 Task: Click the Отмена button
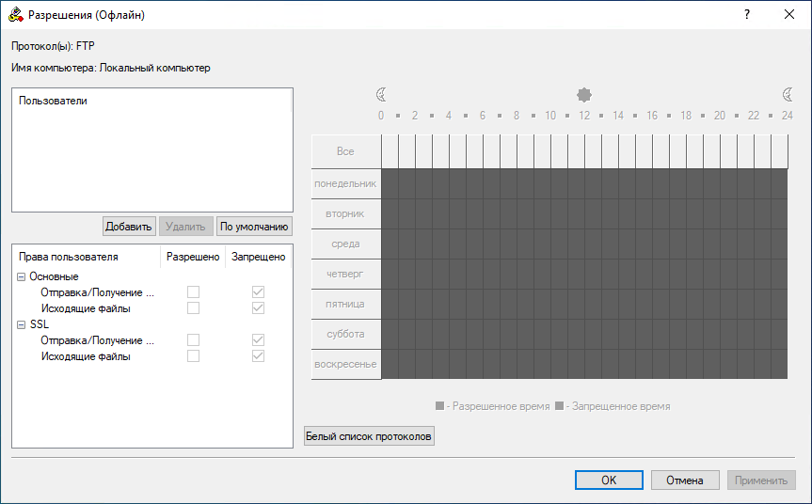[x=685, y=480]
